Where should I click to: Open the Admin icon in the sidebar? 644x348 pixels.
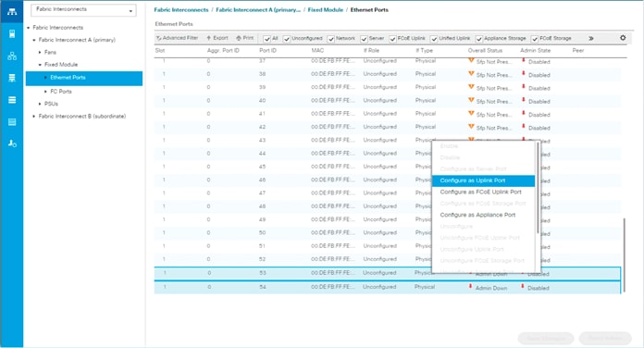pos(12,143)
